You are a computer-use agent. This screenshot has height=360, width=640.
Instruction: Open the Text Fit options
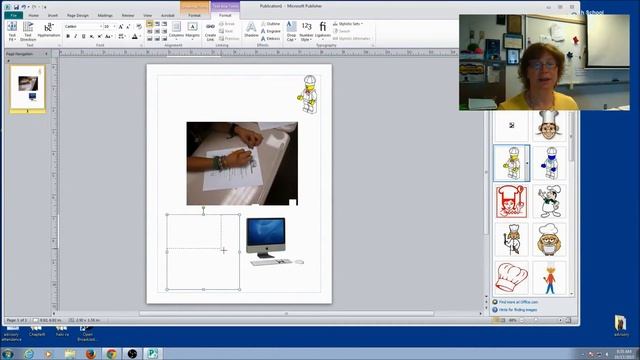click(x=12, y=31)
